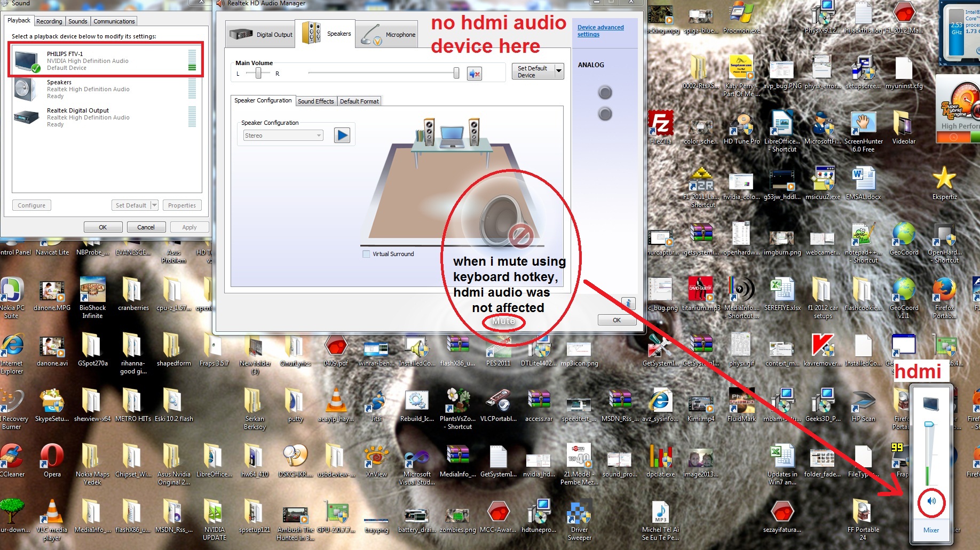The height and width of the screenshot is (550, 980).
Task: Click the Configure button in Sound window
Action: tap(31, 205)
